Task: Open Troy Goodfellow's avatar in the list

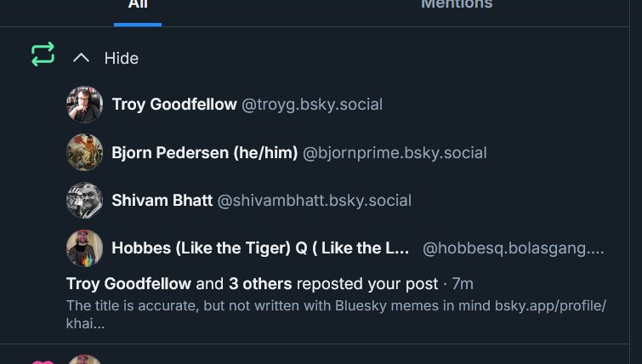Action: (85, 105)
